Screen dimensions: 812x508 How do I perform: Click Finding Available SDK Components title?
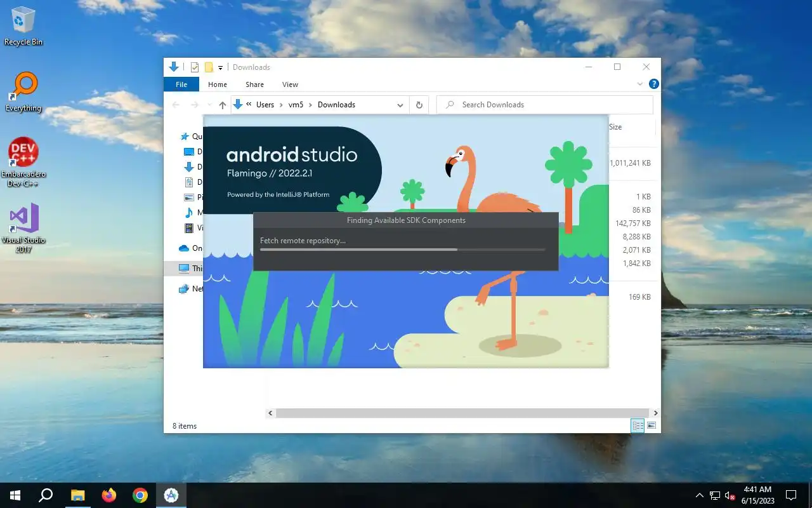(406, 220)
